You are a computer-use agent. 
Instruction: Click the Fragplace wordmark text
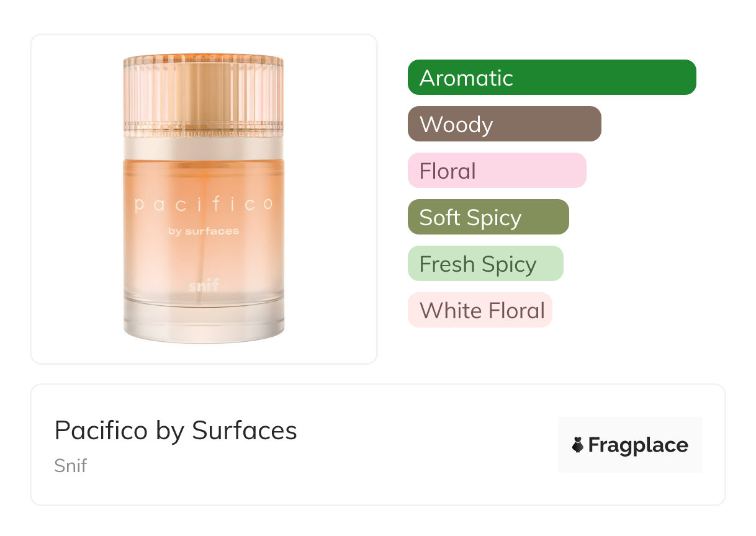[x=638, y=445]
